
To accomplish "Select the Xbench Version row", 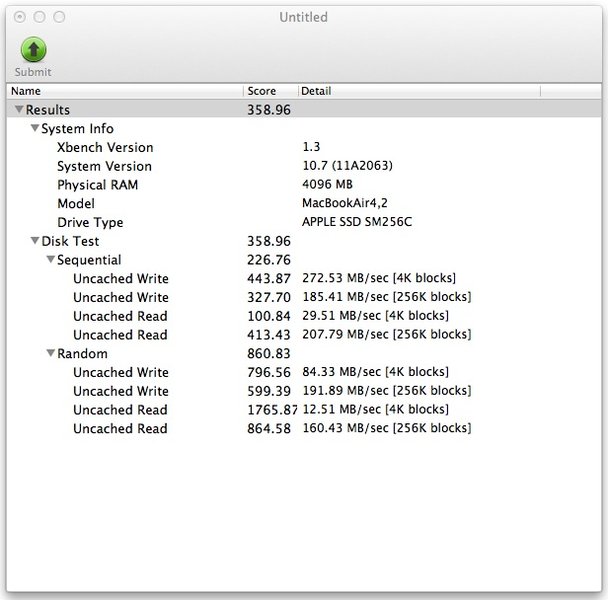I will pos(304,147).
